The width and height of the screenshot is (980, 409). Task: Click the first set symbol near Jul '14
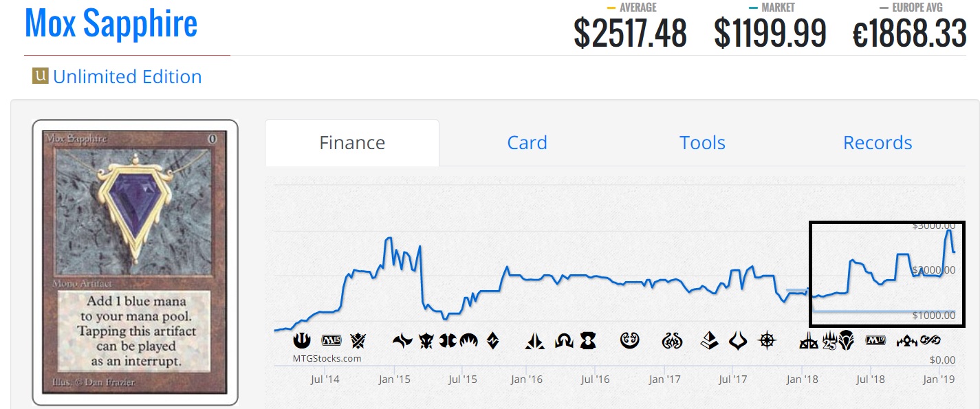pyautogui.click(x=302, y=340)
